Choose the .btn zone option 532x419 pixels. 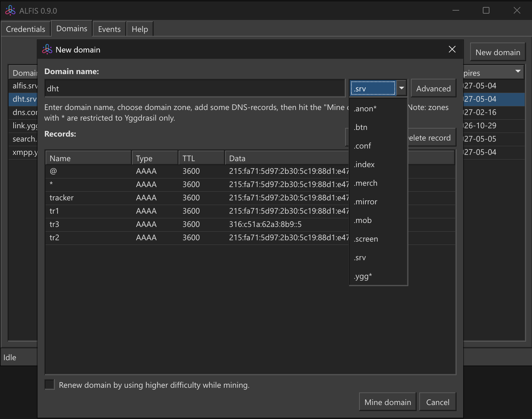point(378,127)
